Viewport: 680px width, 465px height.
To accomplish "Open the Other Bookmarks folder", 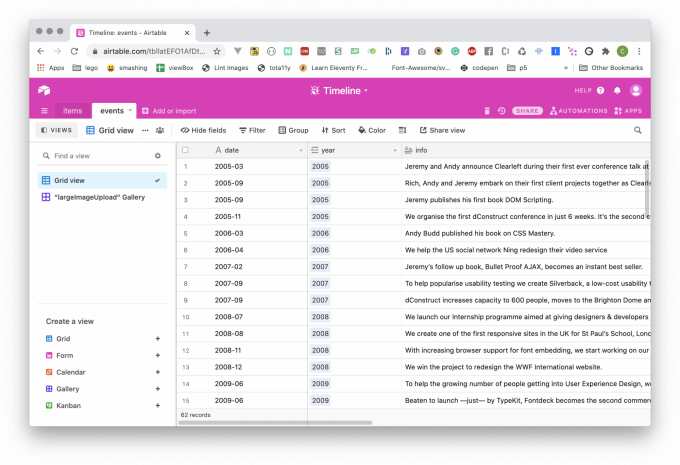I will [x=611, y=68].
